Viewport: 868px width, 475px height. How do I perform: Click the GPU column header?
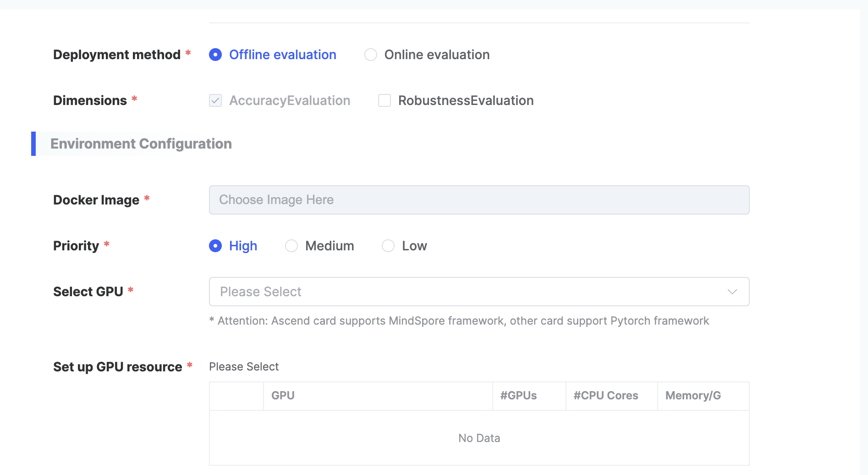[283, 396]
